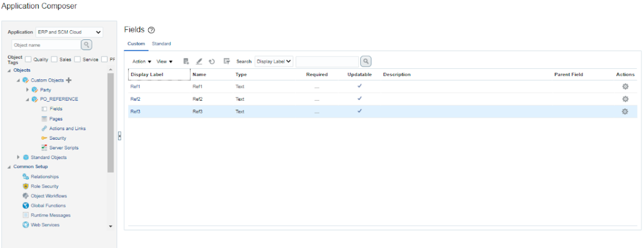Screen dimensions: 644x248
Task: Click the Fields help question mark icon
Action: (x=151, y=30)
